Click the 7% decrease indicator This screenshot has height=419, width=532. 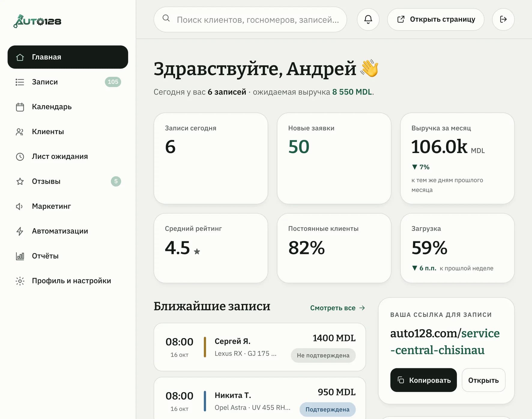(x=421, y=167)
